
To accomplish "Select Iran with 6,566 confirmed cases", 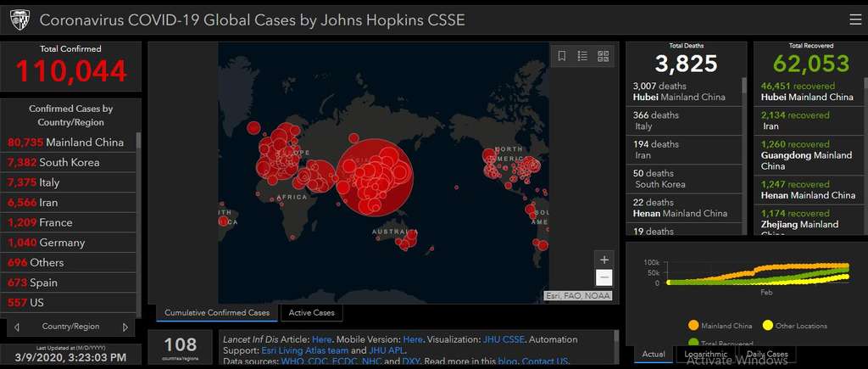I will tap(68, 202).
